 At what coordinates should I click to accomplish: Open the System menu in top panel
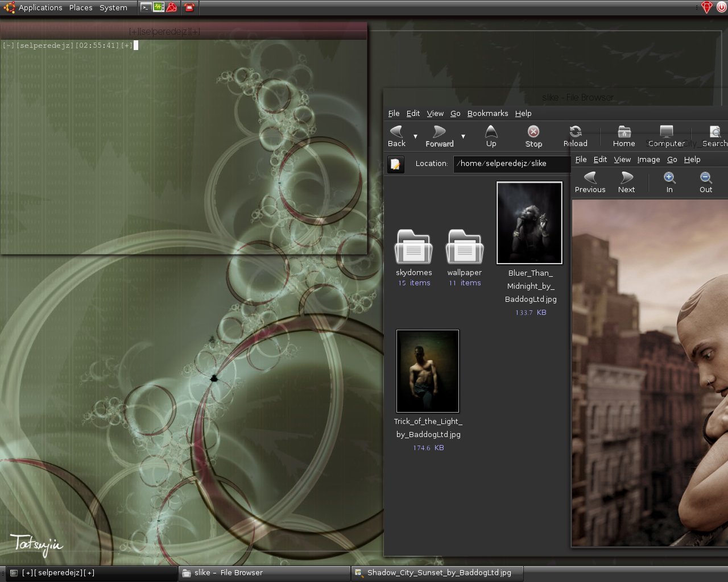pyautogui.click(x=113, y=7)
